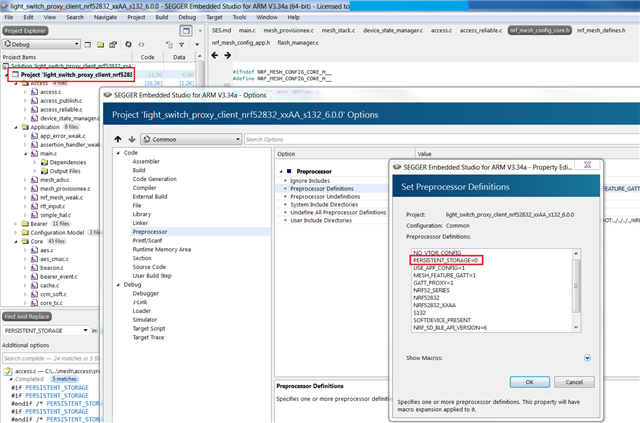Select Preprocessor in the options tree
Image resolution: width=640 pixels, height=423 pixels.
150,232
